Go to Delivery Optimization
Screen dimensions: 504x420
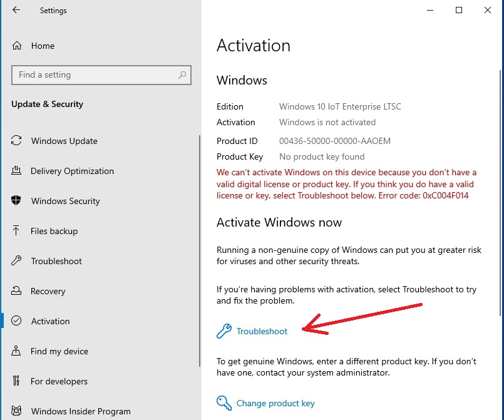pos(73,171)
